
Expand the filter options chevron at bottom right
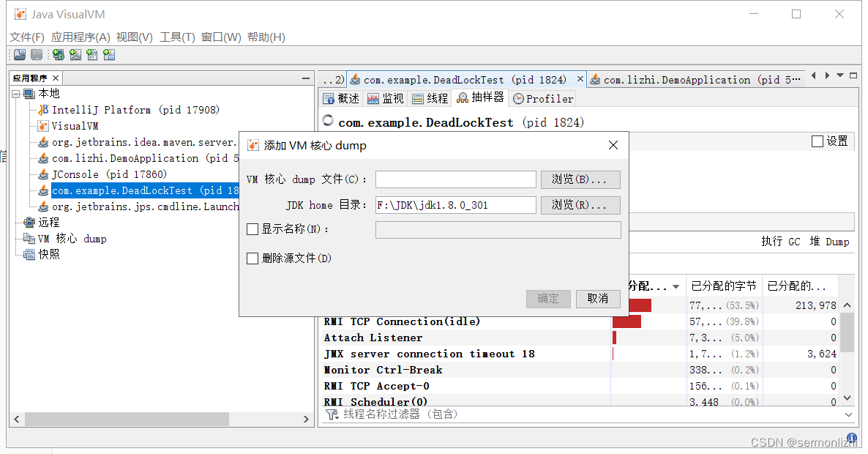[x=849, y=414]
